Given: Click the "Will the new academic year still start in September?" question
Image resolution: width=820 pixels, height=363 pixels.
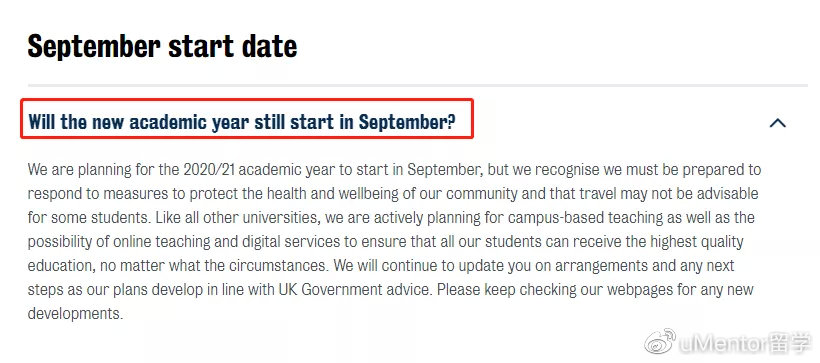Looking at the screenshot, I should pyautogui.click(x=242, y=122).
